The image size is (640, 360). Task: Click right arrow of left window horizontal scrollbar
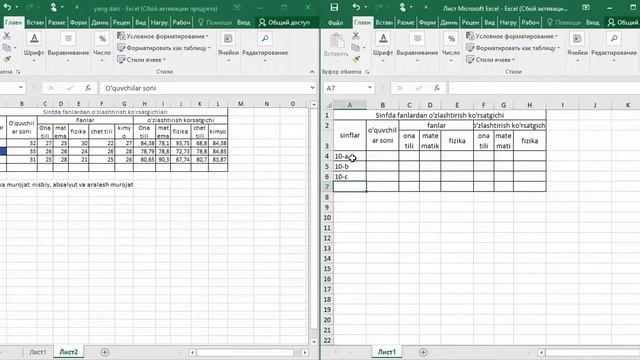click(305, 352)
